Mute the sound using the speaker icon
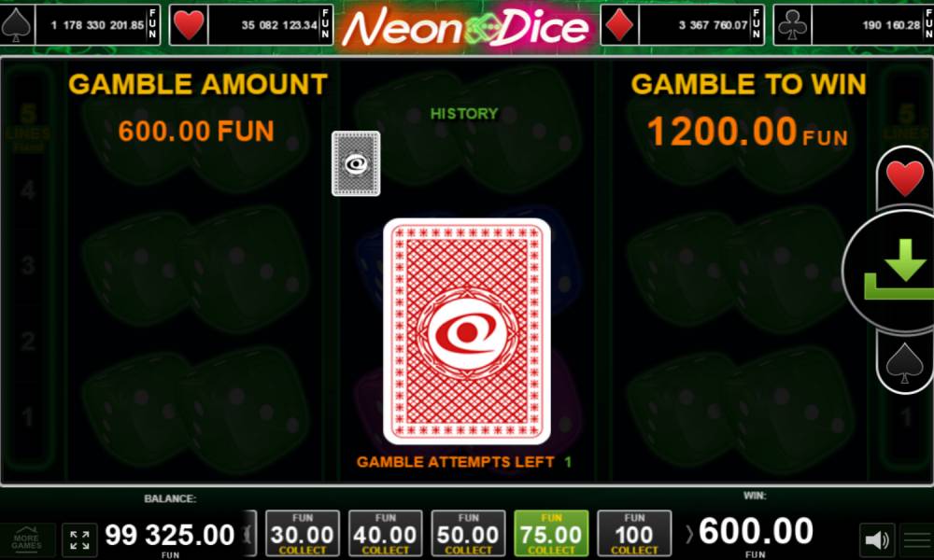This screenshot has height=560, width=934. (877, 539)
